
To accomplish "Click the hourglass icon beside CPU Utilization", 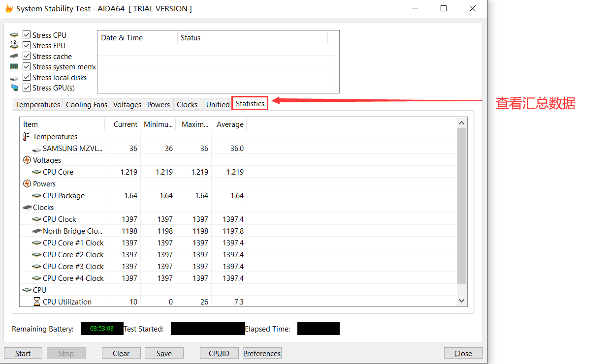I will click(x=37, y=302).
